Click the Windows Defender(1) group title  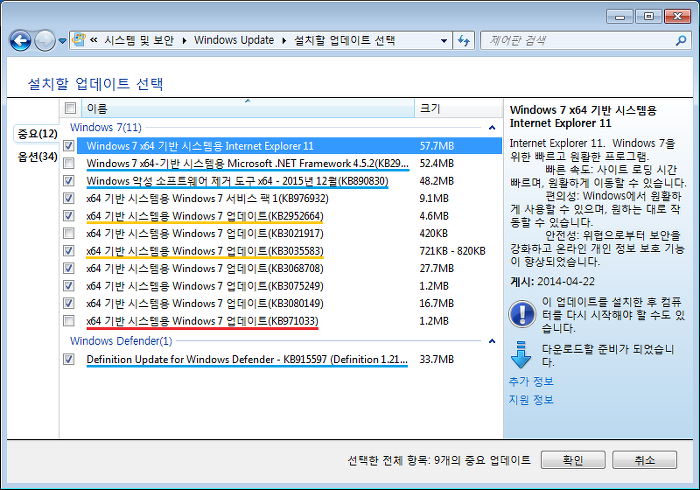pos(121,341)
